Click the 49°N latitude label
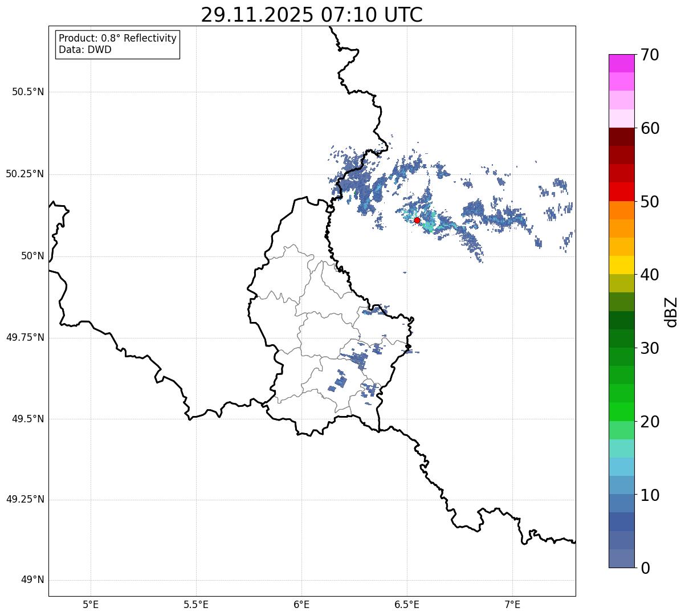This screenshot has width=685, height=616. pyautogui.click(x=32, y=580)
